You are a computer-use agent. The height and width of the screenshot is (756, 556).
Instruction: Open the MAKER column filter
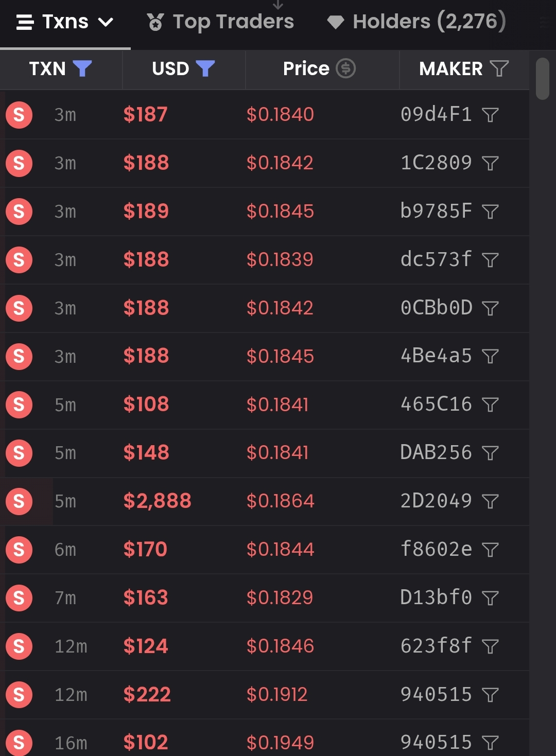[499, 68]
